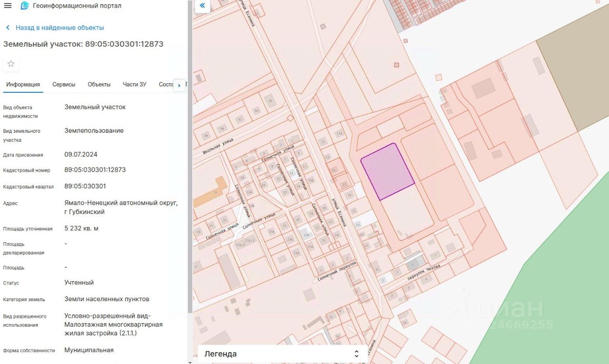Click the side panel vertical scrollbar
The image size is (609, 364).
click(190, 157)
